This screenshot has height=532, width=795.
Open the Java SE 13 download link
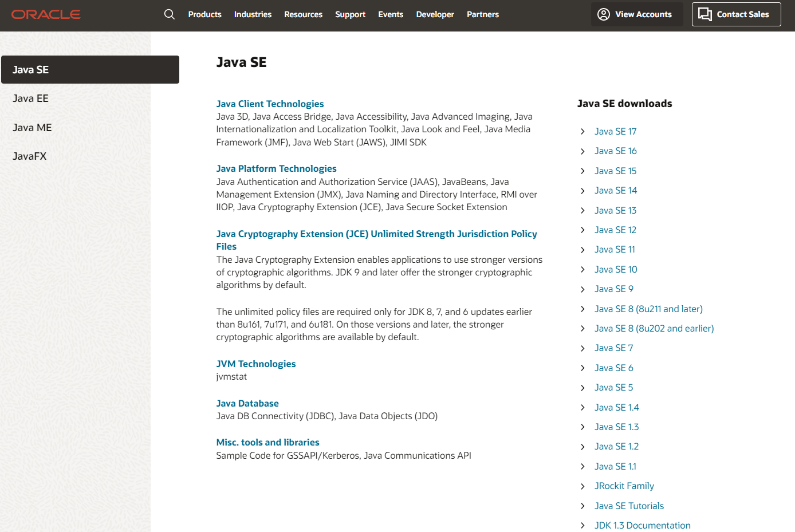point(615,211)
